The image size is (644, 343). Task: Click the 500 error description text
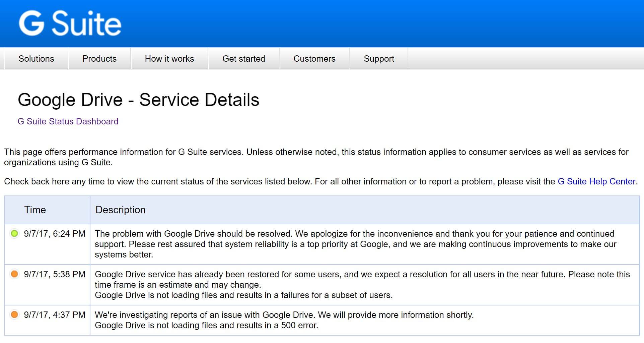click(206, 325)
